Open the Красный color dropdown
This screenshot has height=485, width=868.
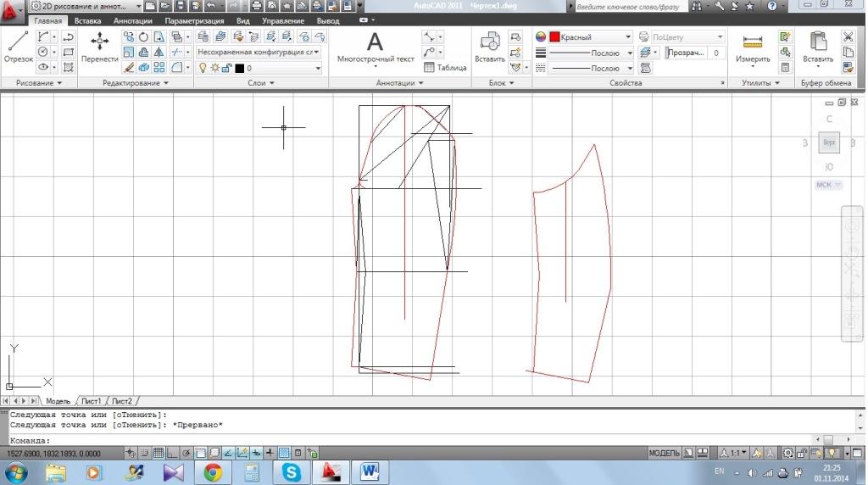point(628,37)
